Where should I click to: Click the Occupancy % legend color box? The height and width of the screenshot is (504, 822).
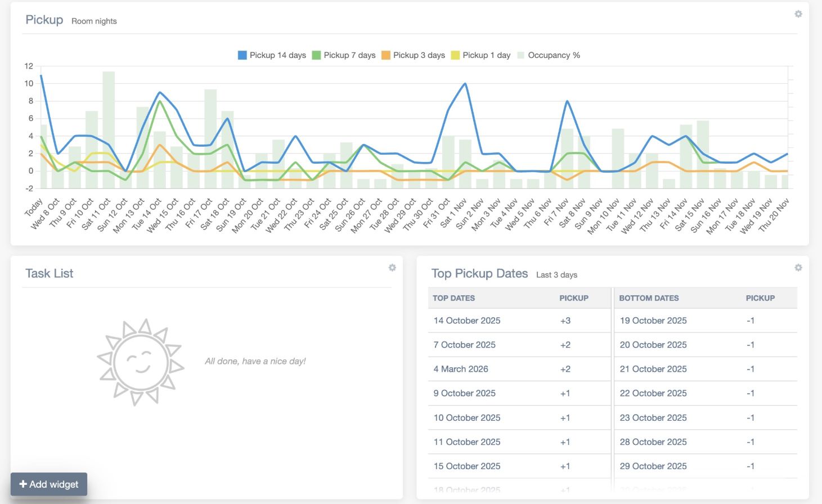520,55
